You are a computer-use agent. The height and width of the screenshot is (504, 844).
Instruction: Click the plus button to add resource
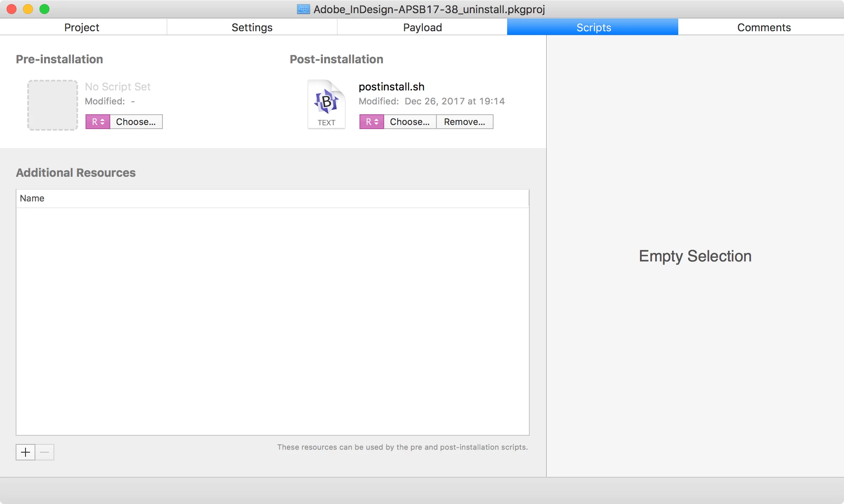click(26, 452)
